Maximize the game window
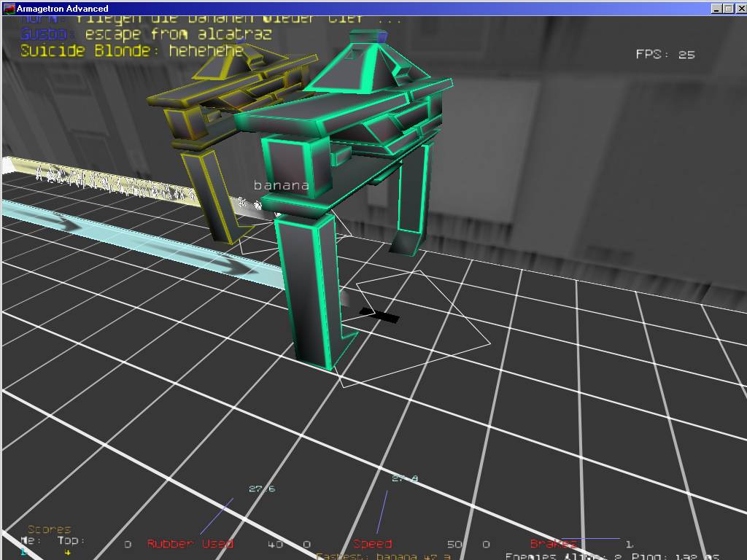 pos(727,8)
